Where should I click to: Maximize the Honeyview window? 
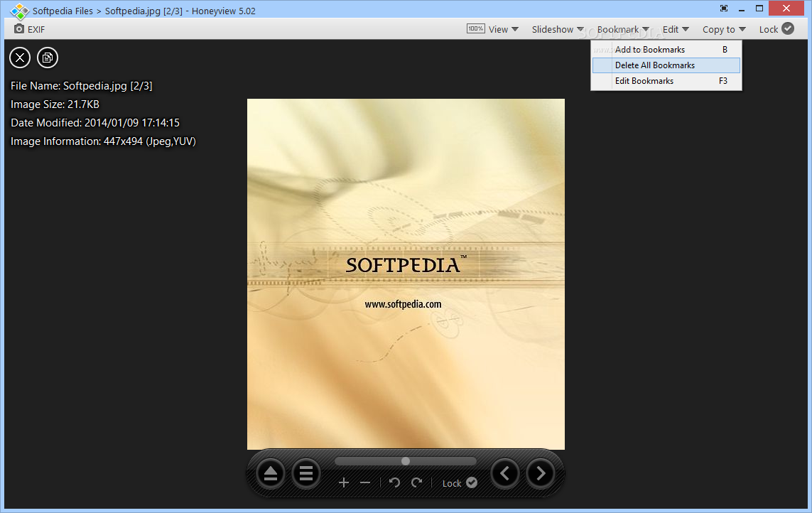pyautogui.click(x=759, y=9)
